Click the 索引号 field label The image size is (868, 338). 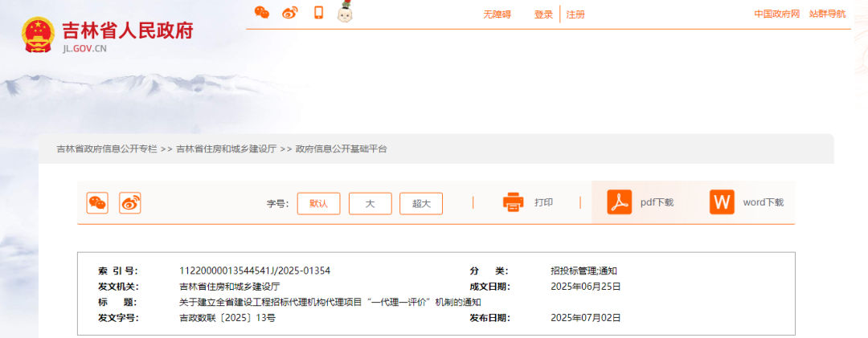coord(118,271)
